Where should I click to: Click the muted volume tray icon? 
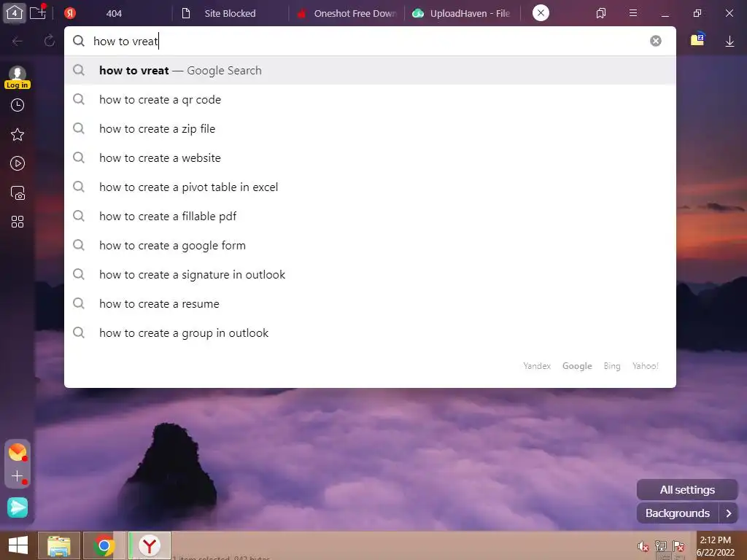point(643,546)
